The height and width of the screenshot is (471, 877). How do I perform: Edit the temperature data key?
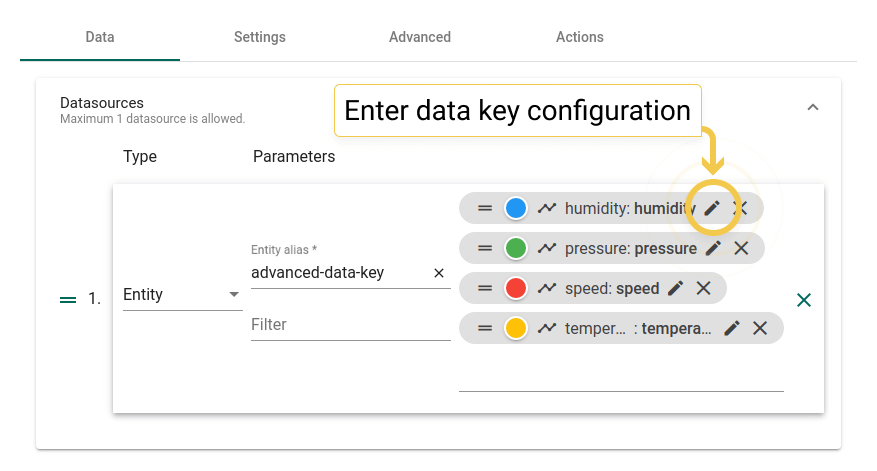732,328
